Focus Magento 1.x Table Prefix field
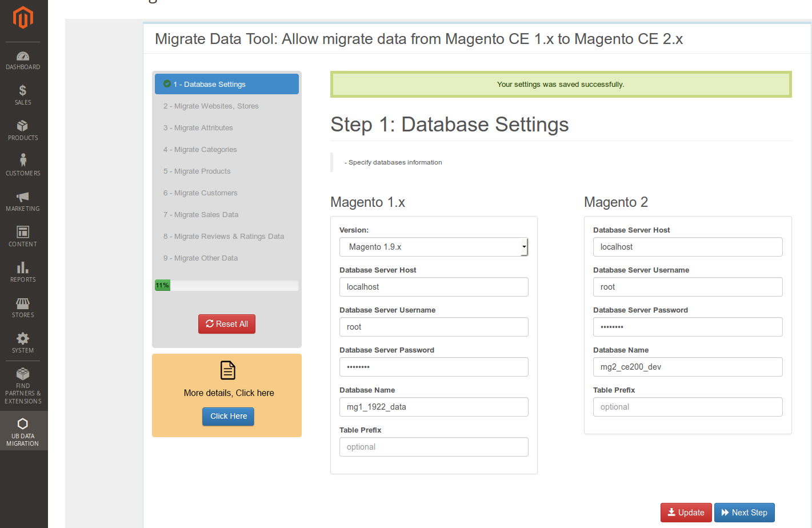 pyautogui.click(x=434, y=447)
